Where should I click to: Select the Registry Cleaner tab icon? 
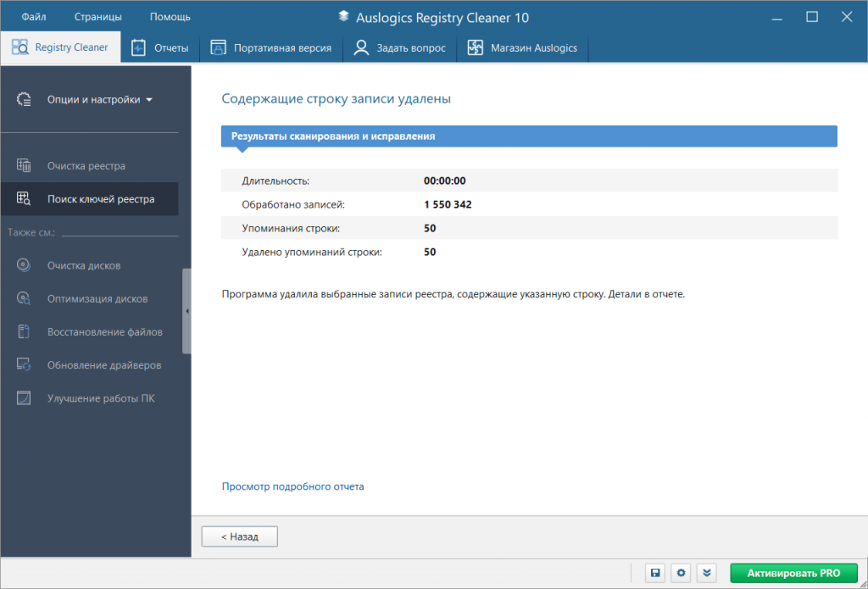[x=19, y=47]
